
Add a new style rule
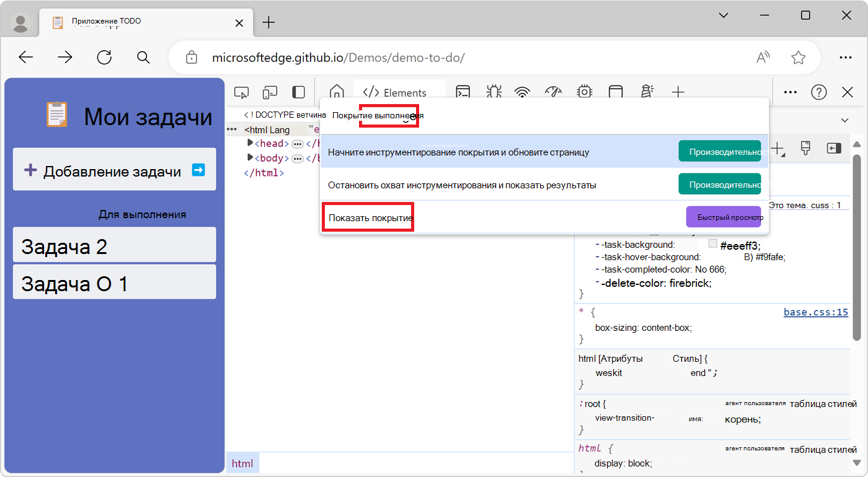(777, 149)
